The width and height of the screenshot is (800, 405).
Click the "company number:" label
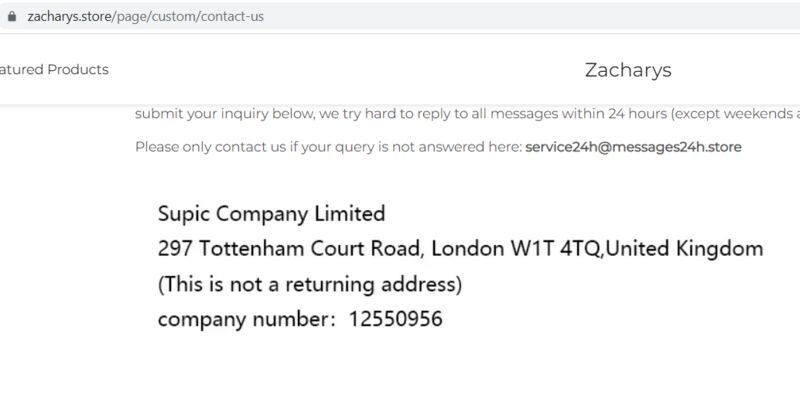[246, 320]
